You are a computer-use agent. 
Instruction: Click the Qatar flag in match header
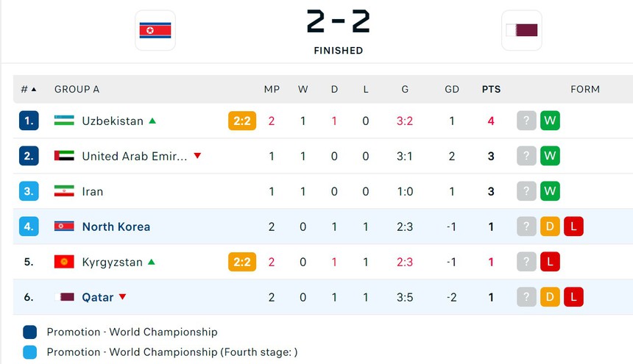click(x=521, y=30)
